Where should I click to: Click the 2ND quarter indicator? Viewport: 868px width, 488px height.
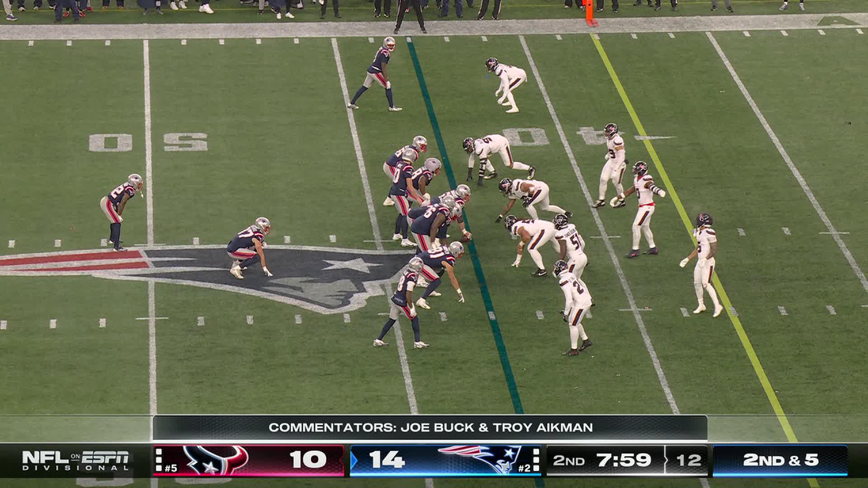pos(569,460)
